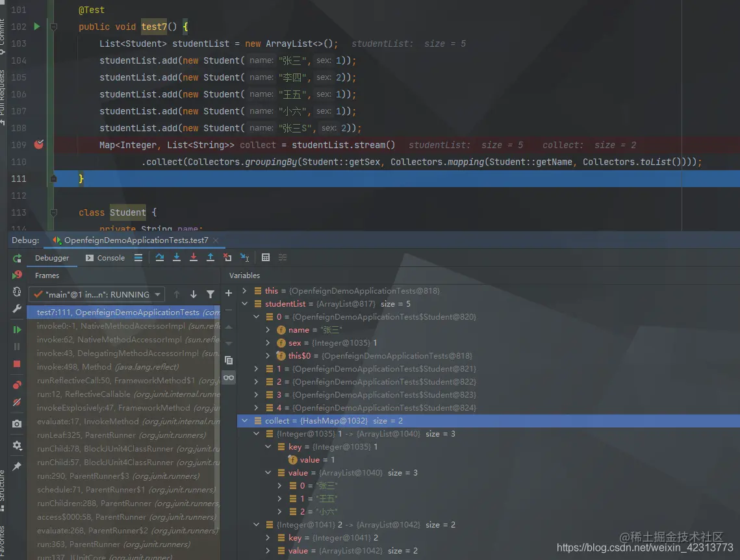The image size is (740, 560).
Task: Click Resume Program green icon
Action: point(17,329)
